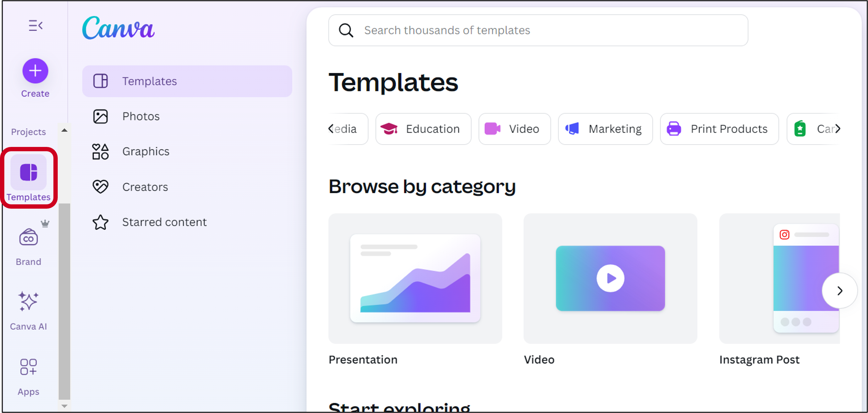Viewport: 868px width, 413px height.
Task: Select the Education category chip
Action: coord(423,129)
